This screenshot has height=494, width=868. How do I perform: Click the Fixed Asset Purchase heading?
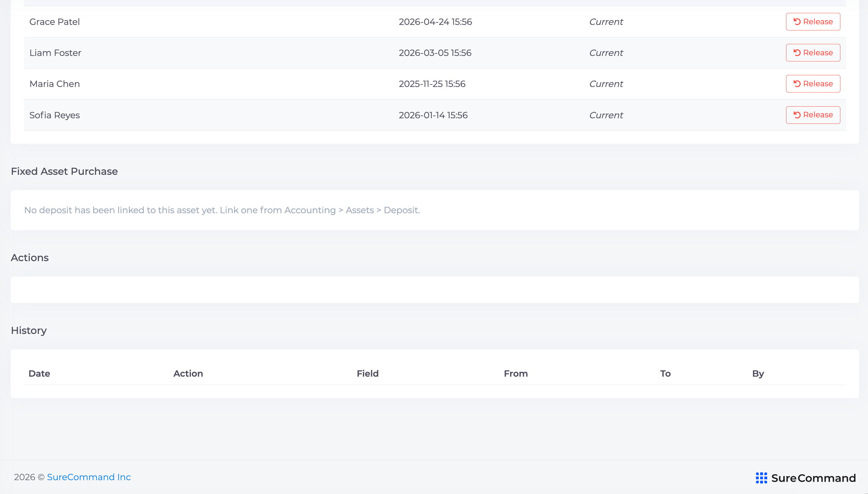coord(64,171)
